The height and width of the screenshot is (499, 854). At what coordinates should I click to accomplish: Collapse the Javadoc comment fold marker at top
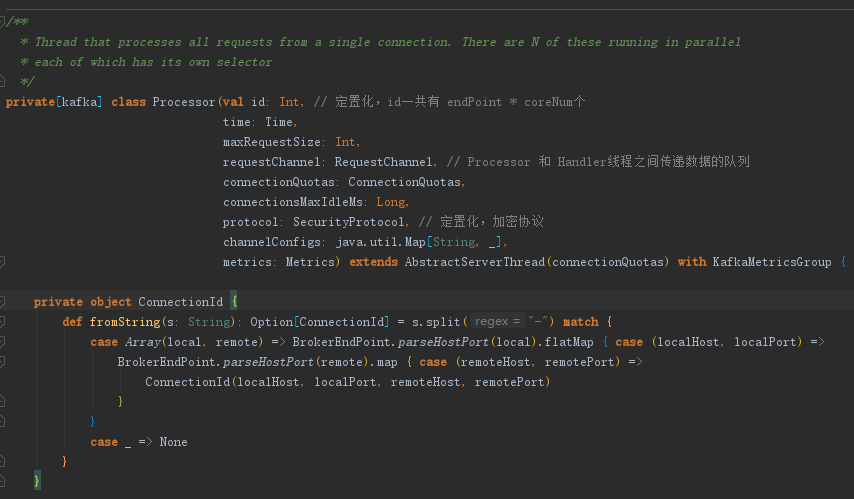[x=3, y=22]
